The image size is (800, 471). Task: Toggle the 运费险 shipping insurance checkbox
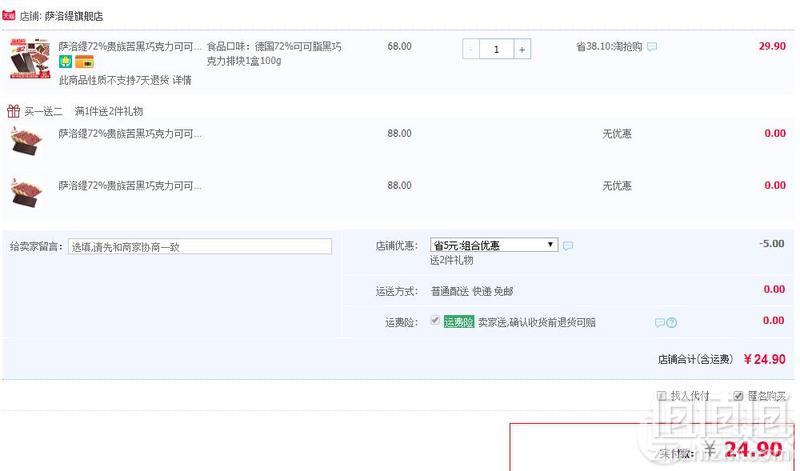point(435,320)
